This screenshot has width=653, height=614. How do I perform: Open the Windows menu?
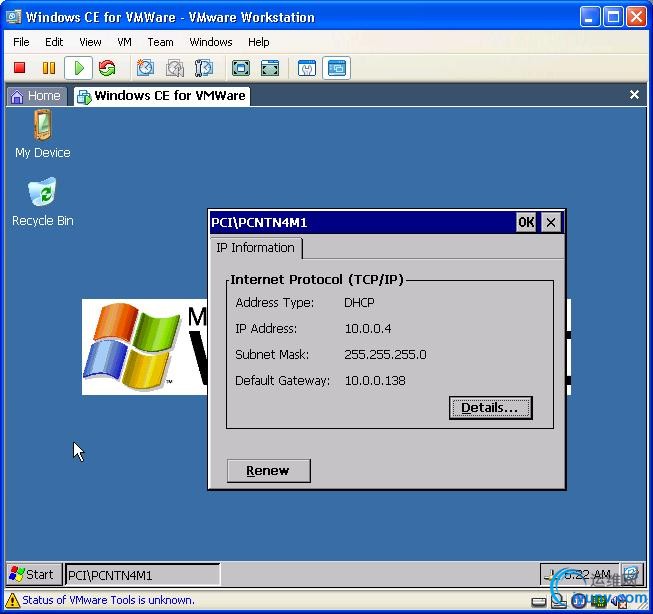211,42
